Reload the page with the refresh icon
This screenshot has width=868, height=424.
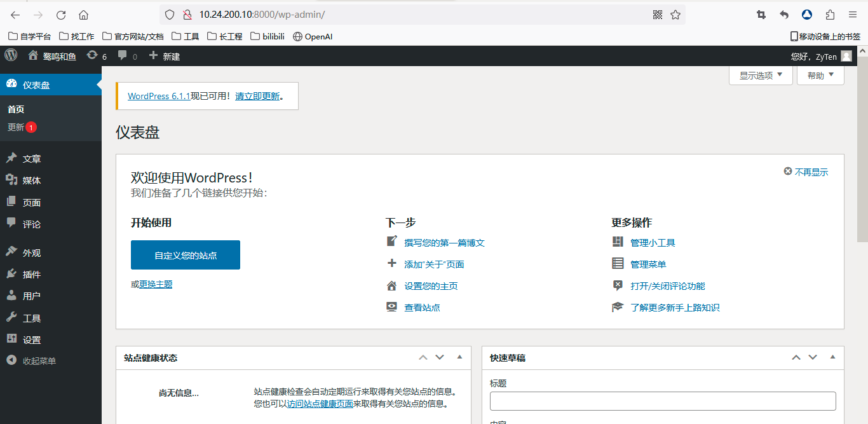pos(61,15)
